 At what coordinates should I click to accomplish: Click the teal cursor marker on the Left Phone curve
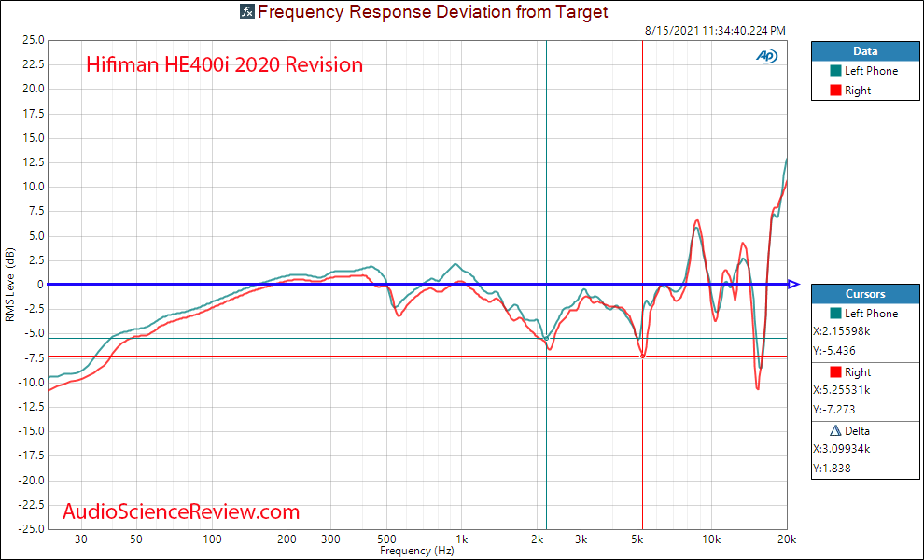tap(546, 339)
